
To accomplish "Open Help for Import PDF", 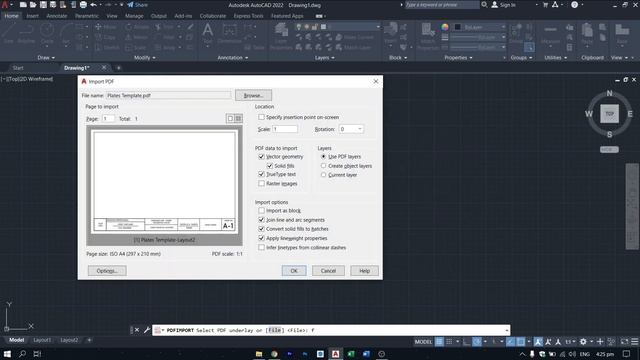I will pos(364,271).
